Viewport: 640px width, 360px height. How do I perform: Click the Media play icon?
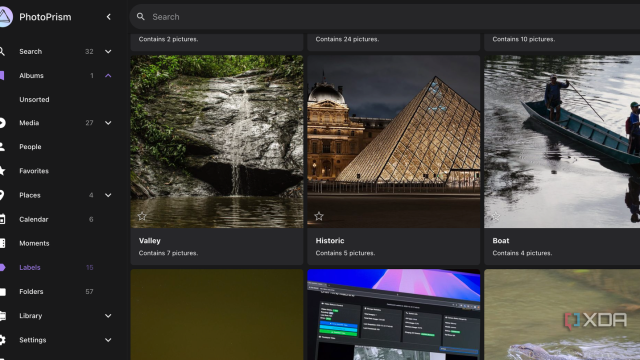point(2,123)
